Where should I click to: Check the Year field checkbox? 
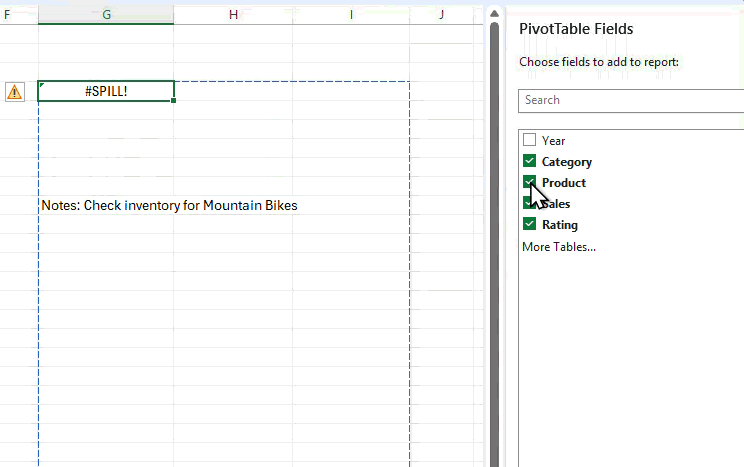pos(530,140)
